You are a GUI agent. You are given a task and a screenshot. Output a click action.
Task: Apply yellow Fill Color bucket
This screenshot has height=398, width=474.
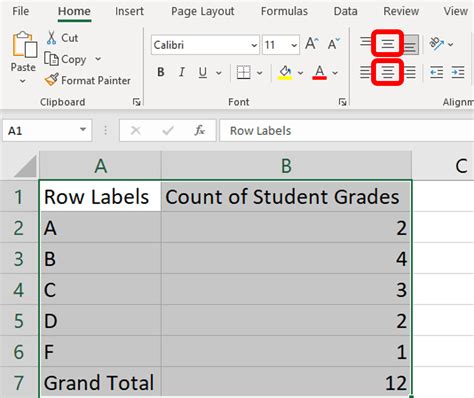[285, 72]
